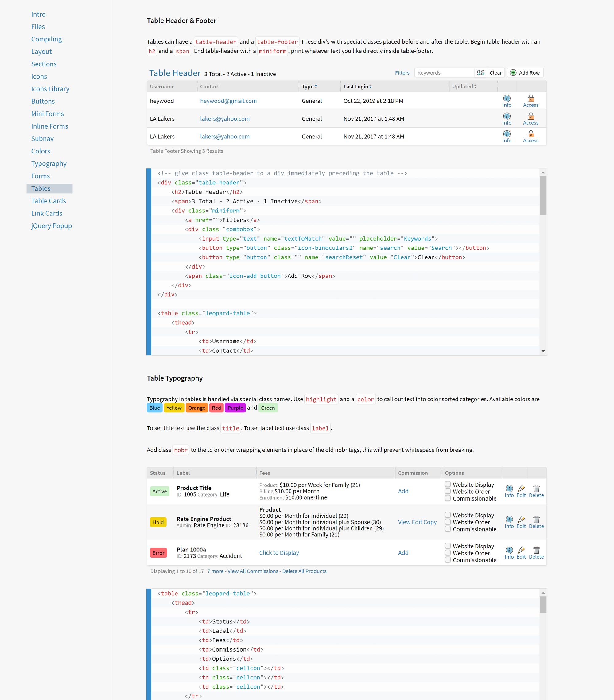The width and height of the screenshot is (614, 700).
Task: Enable Commissionable for Rate Engine Product
Action: point(448,529)
